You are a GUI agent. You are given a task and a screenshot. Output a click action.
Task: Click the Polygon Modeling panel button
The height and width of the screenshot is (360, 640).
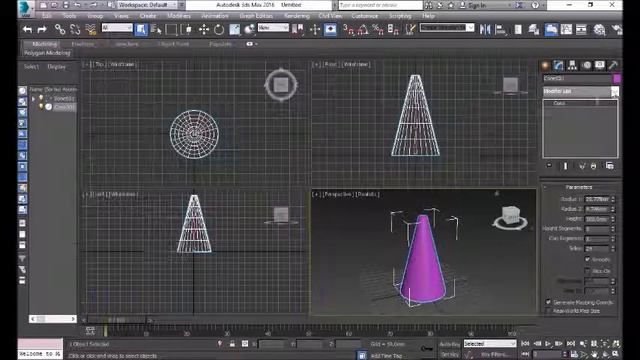coord(47,53)
